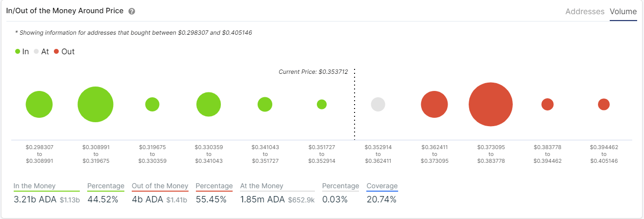Image resolution: width=644 pixels, height=219 pixels.
Task: Click the green bubble for $0.298307 range
Action: point(39,105)
